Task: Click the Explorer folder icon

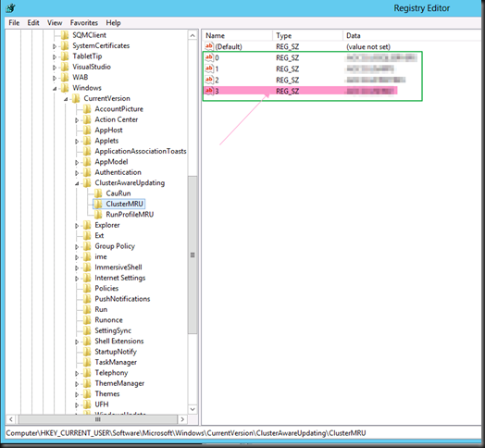Action: [87, 225]
